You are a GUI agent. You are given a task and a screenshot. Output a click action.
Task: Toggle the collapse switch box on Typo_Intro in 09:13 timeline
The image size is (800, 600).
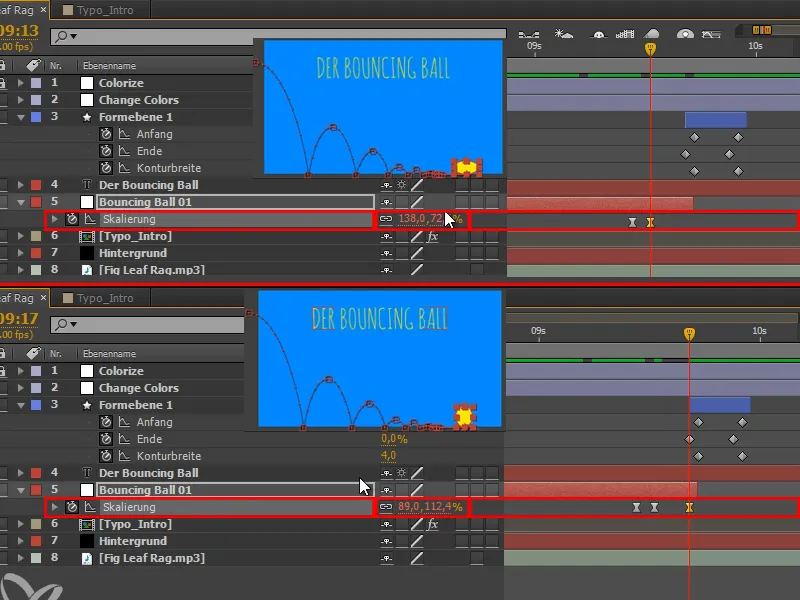pyautogui.click(x=402, y=236)
